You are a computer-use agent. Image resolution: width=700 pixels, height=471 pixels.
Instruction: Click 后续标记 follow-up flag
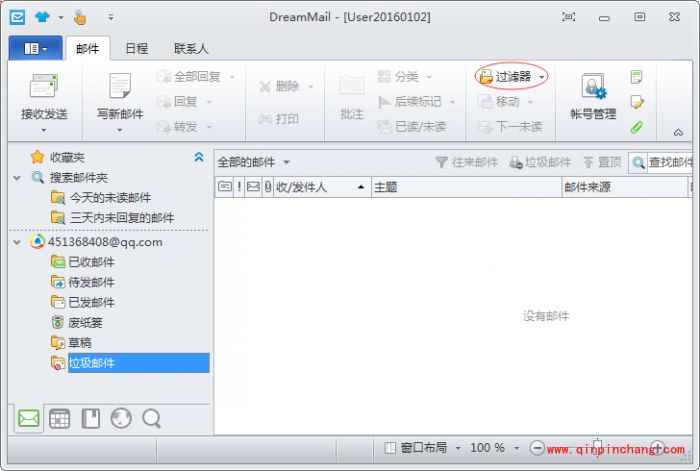(x=411, y=102)
